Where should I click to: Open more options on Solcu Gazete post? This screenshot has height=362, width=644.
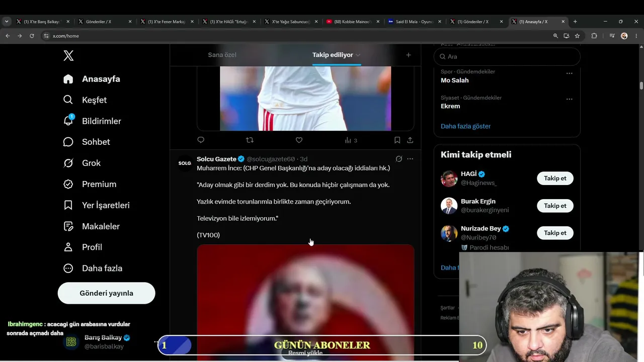point(410,159)
